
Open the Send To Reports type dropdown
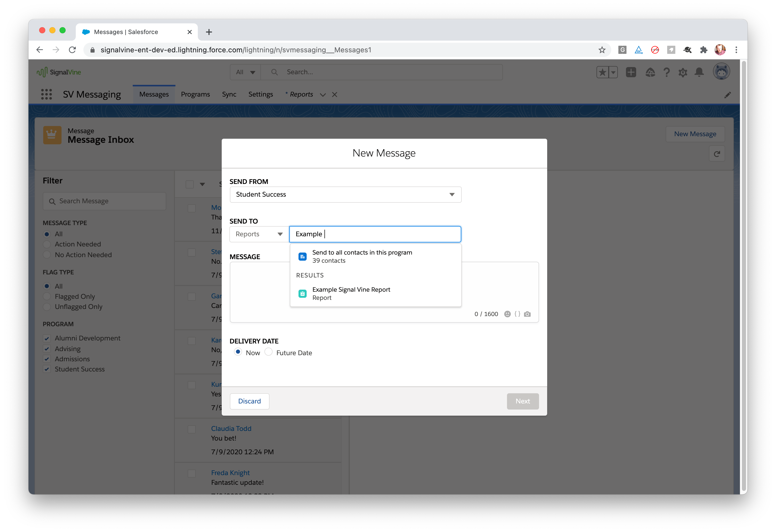pyautogui.click(x=259, y=234)
